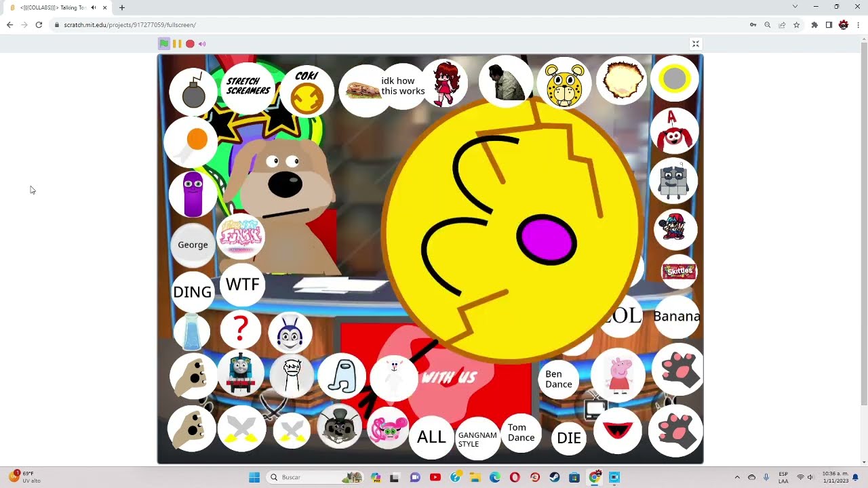868x488 pixels.
Task: Select Thomas the Tank Engine icon
Action: click(241, 372)
